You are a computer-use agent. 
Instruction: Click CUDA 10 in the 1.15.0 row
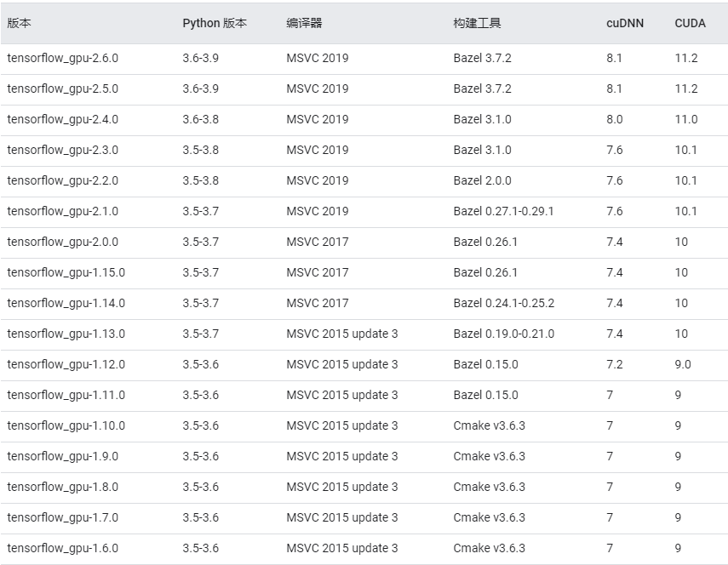(681, 272)
